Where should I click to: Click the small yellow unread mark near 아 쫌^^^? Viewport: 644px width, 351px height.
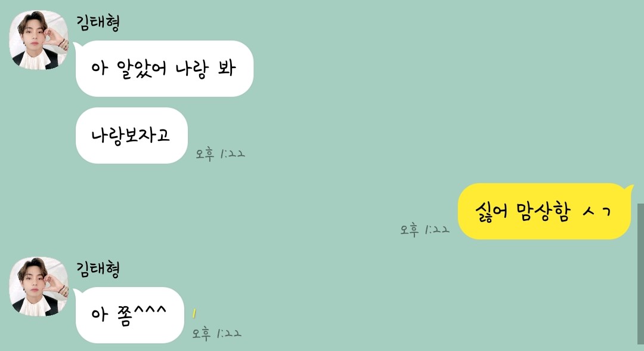(x=194, y=313)
